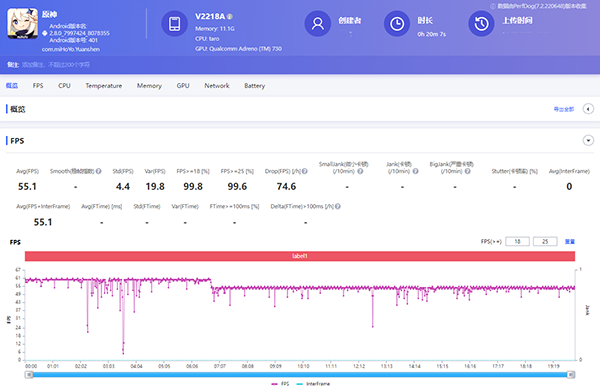This screenshot has width=600, height=391.
Task: Click the FPS>=18 value 99.8
Action: coord(193,186)
